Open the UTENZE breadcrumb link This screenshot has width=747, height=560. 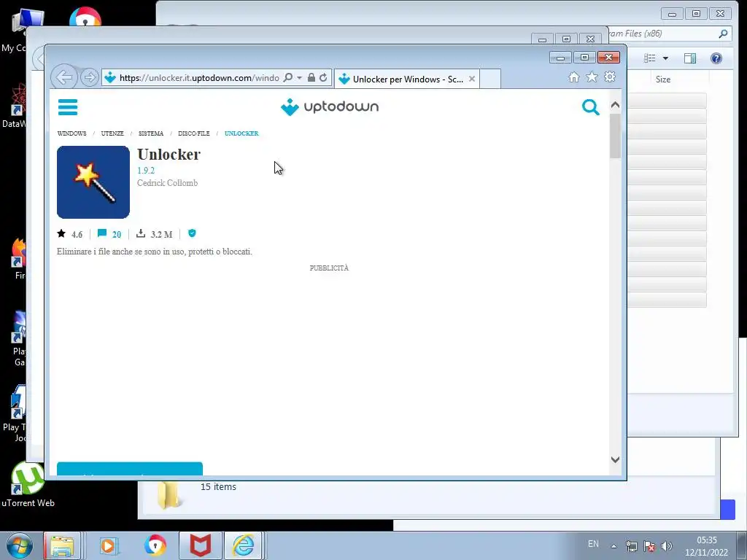(112, 133)
